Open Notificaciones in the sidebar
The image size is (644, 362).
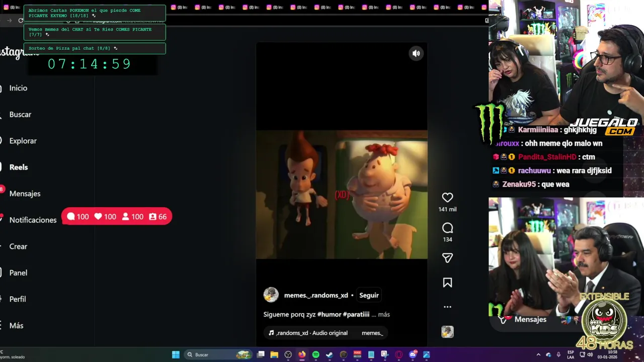pos(33,220)
